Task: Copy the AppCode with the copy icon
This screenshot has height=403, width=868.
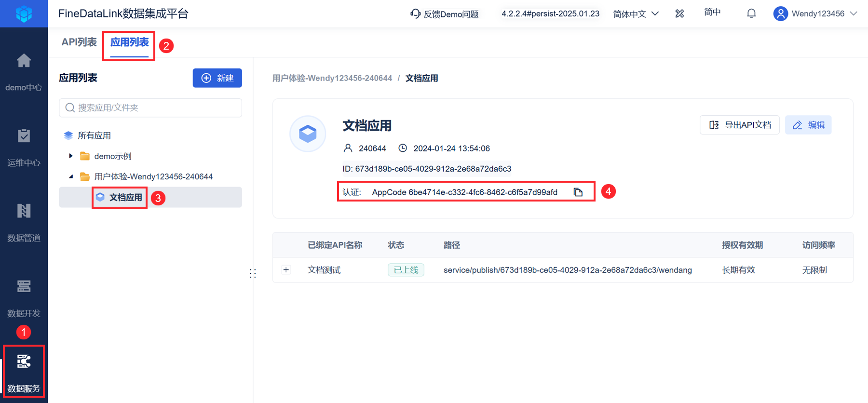Action: [x=578, y=192]
